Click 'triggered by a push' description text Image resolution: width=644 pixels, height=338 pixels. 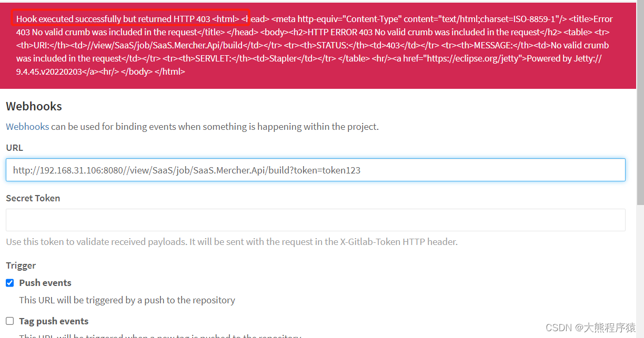[127, 300]
